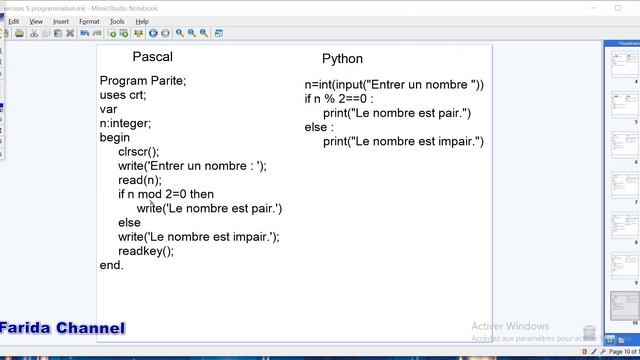Select page 7 thumbnail
The height and width of the screenshot is (360, 640).
pyautogui.click(x=625, y=185)
